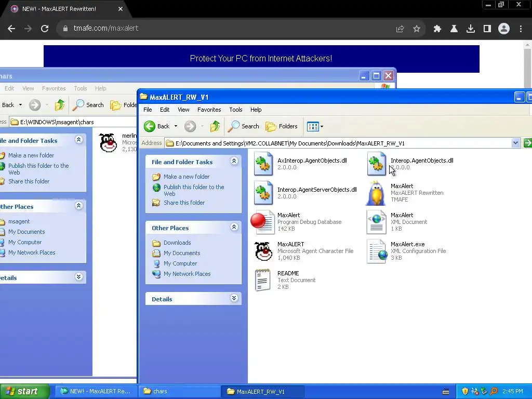Viewport: 532px width, 399px height.
Task: Click Make a new folder in MaxALERT_RW_V1
Action: pos(187,177)
